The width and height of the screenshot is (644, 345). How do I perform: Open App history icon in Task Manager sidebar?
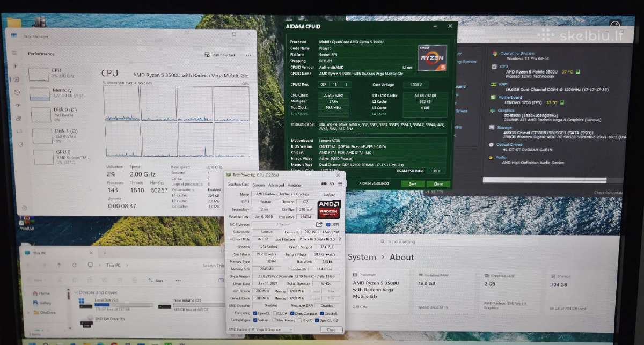(18, 92)
